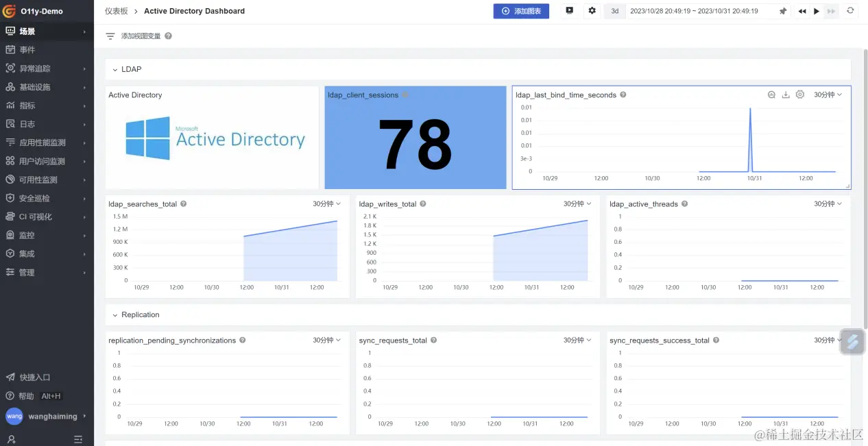Image resolution: width=868 pixels, height=446 pixels.
Task: Click the 仪表板 breadcrumb link
Action: pos(116,11)
